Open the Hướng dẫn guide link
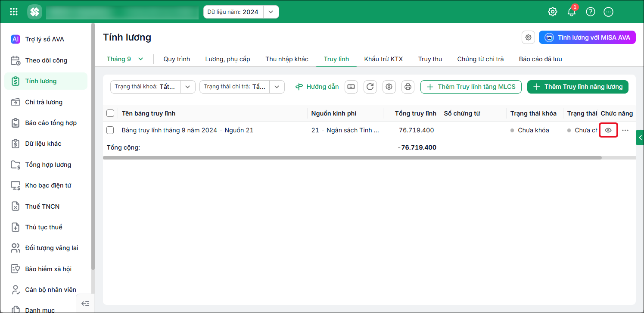 pyautogui.click(x=317, y=87)
